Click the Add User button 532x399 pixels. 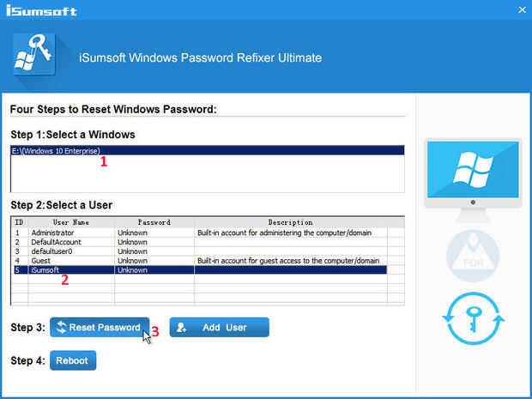pyautogui.click(x=219, y=327)
